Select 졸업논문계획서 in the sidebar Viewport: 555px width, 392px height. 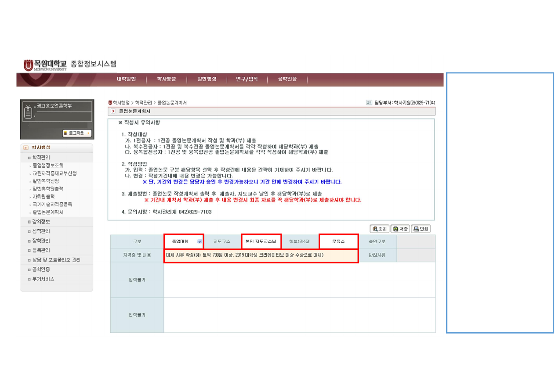tap(48, 212)
